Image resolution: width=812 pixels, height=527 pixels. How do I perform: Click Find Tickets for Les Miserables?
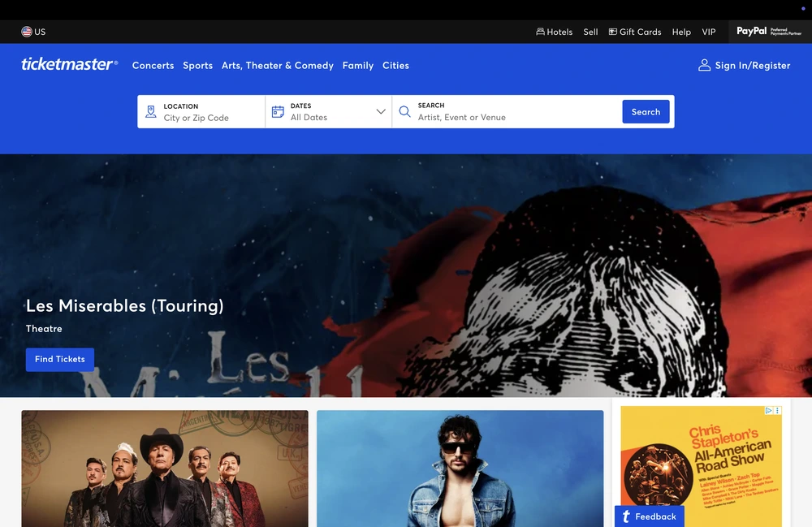pos(59,359)
